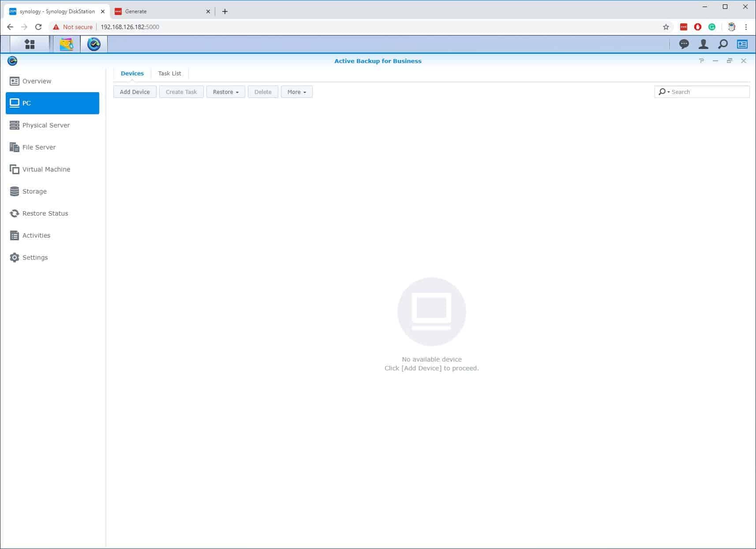
Task: Expand the More dropdown
Action: coord(297,92)
